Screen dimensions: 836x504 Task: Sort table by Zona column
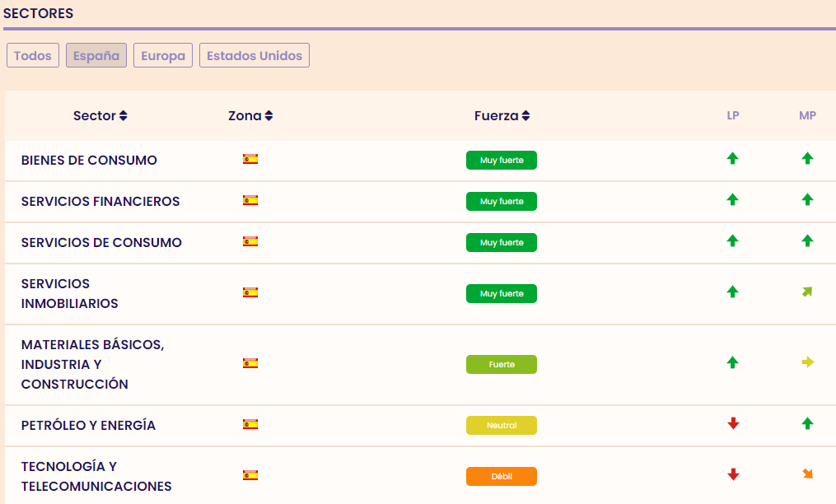tap(250, 116)
